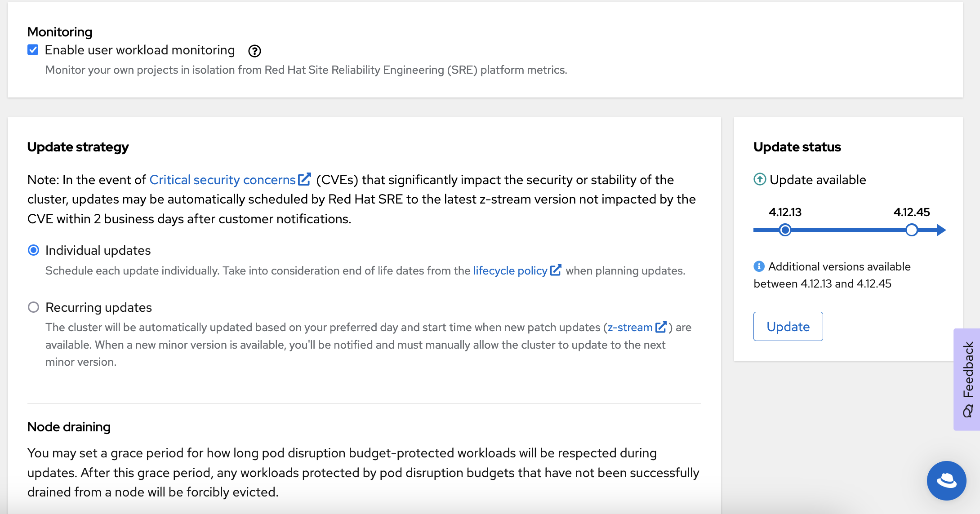The width and height of the screenshot is (980, 514).
Task: Click external link icon after lifecycle policy
Action: [556, 270]
